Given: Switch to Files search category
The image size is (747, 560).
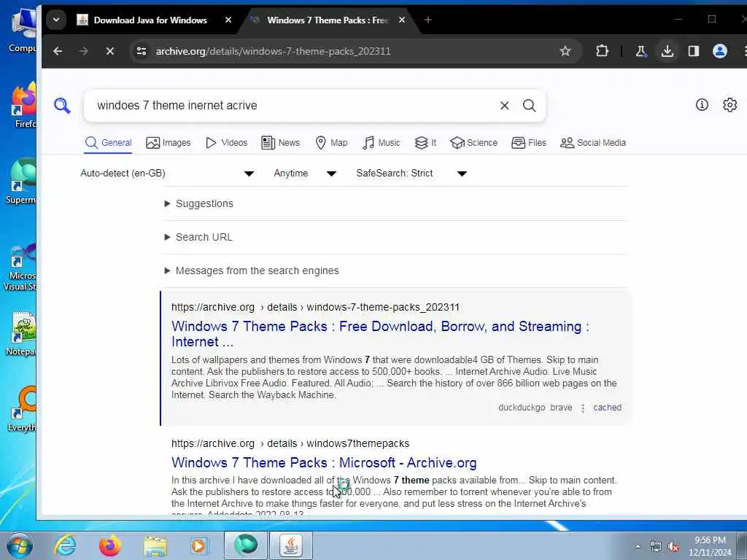Looking at the screenshot, I should click(529, 142).
